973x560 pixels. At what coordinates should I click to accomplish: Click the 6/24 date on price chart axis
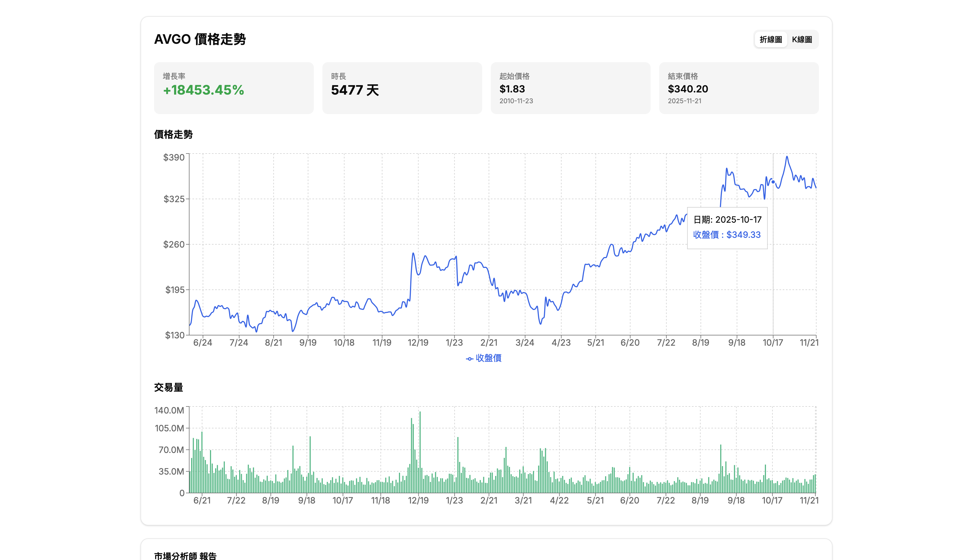pyautogui.click(x=203, y=343)
